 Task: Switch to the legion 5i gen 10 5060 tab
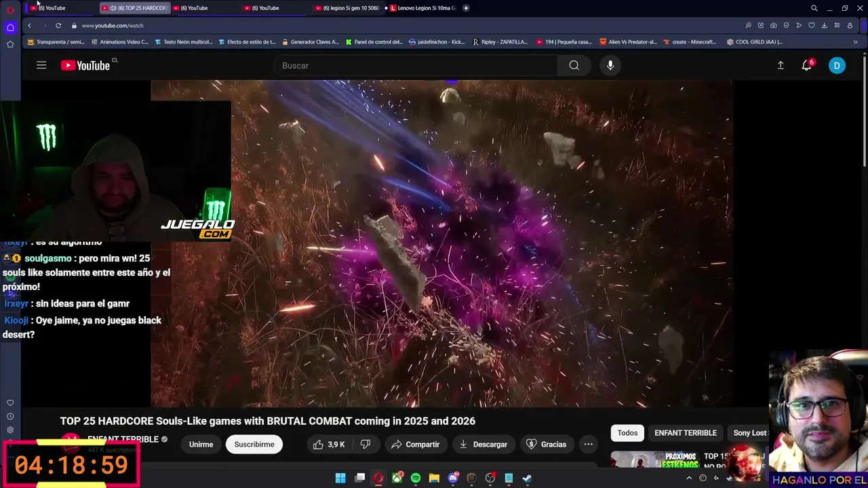[x=347, y=7]
